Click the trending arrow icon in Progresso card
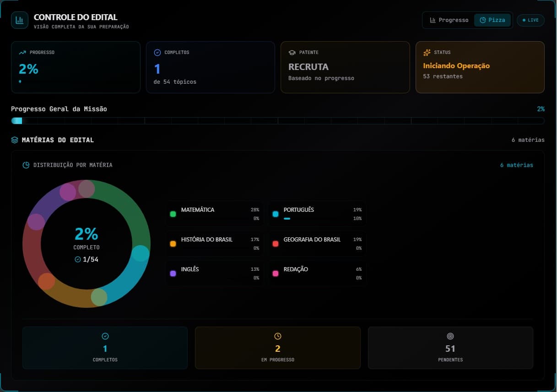The height and width of the screenshot is (392, 557). (x=22, y=53)
